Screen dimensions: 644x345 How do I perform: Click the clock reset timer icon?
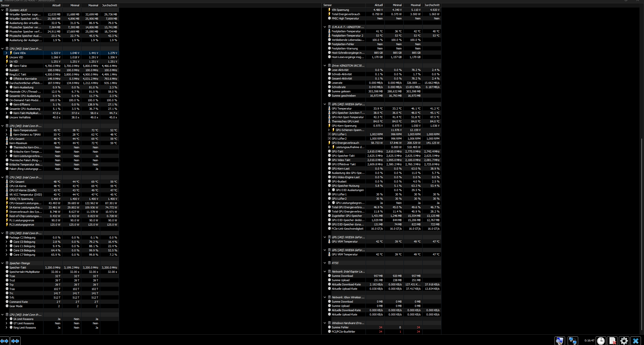pos(601,341)
